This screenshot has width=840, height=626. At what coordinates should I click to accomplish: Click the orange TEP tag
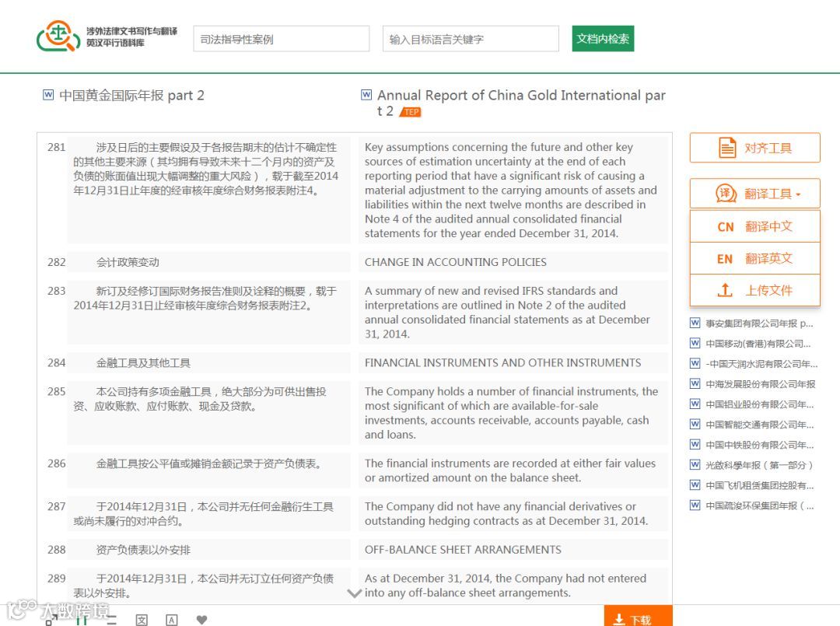pos(411,112)
